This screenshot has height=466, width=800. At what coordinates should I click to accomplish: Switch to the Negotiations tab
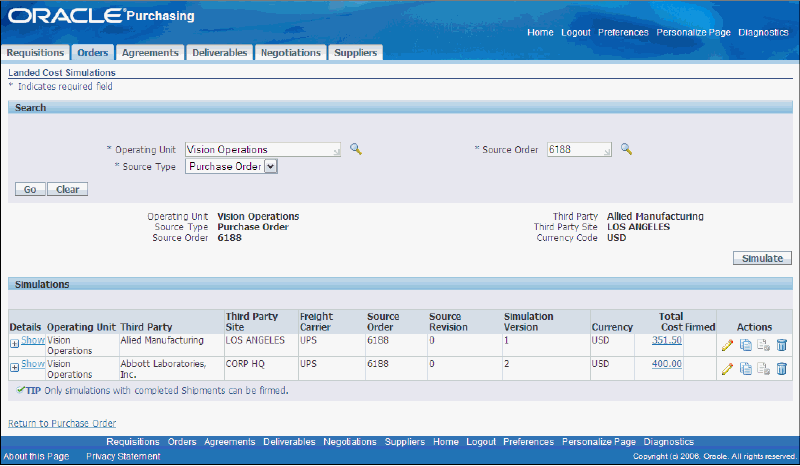pos(291,53)
